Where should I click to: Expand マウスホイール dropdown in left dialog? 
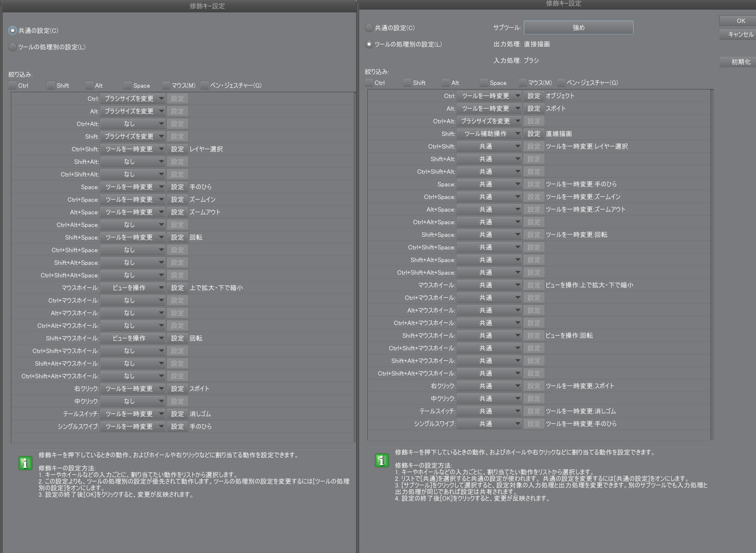click(x=133, y=288)
